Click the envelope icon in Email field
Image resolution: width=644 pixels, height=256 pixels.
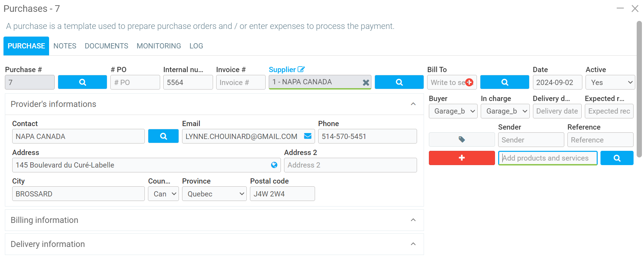click(x=308, y=136)
